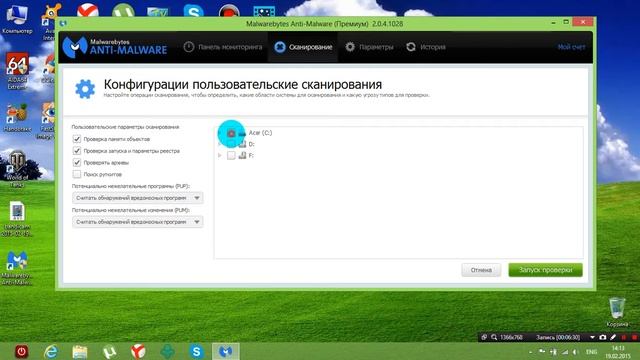Select the D: drive label

point(251,144)
